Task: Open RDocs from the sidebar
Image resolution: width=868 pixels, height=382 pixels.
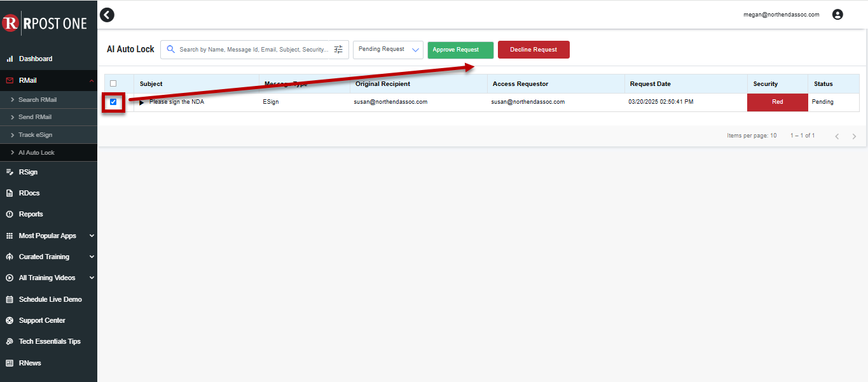Action: tap(29, 193)
